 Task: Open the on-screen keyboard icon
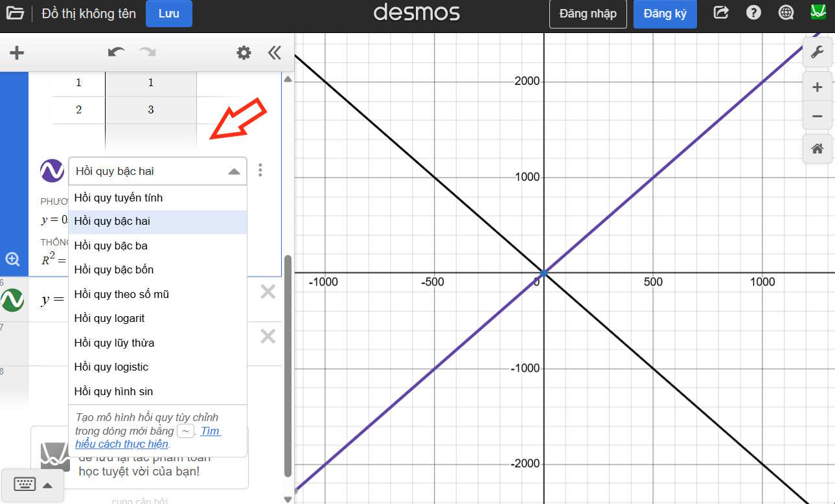pyautogui.click(x=23, y=484)
